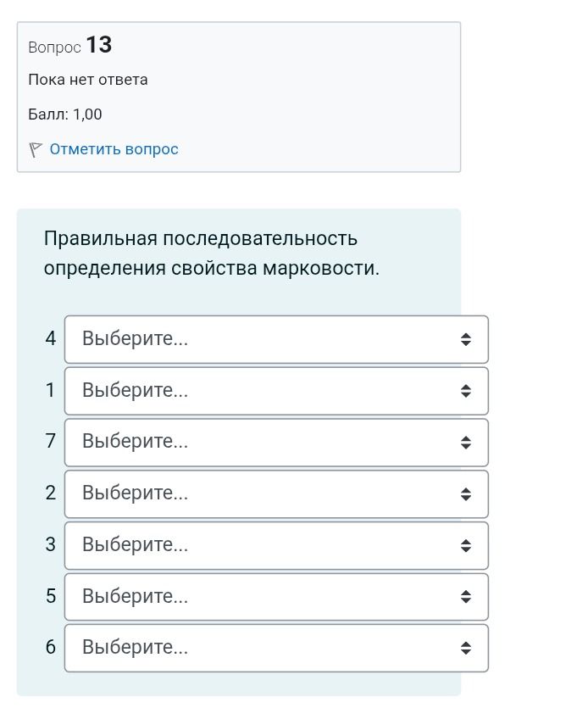Open the dropdown for item 3

tap(276, 545)
